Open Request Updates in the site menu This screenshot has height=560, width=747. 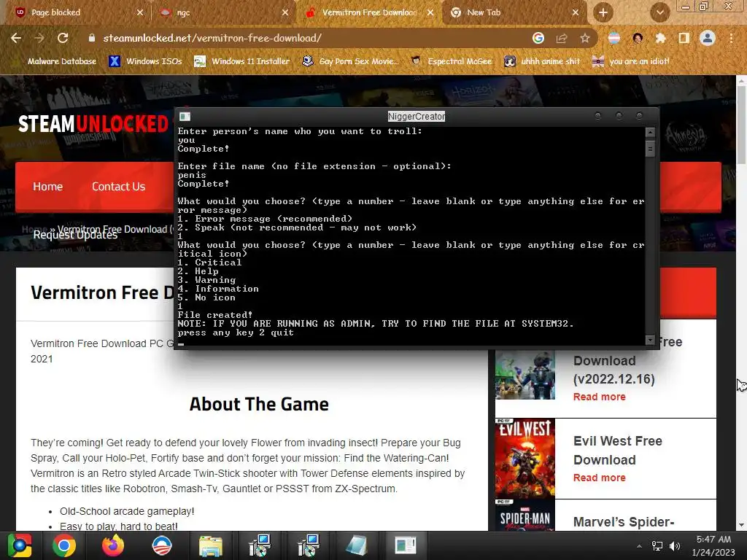pyautogui.click(x=75, y=235)
